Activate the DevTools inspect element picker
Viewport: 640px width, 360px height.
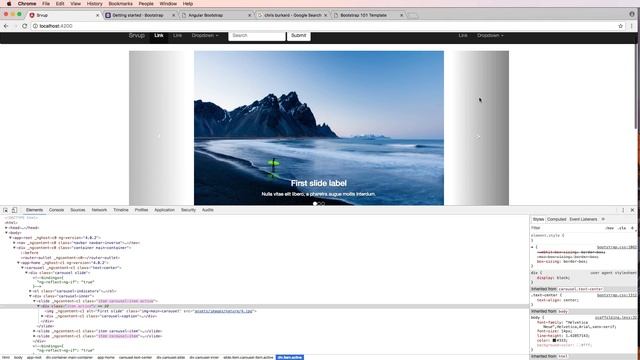(x=6, y=210)
